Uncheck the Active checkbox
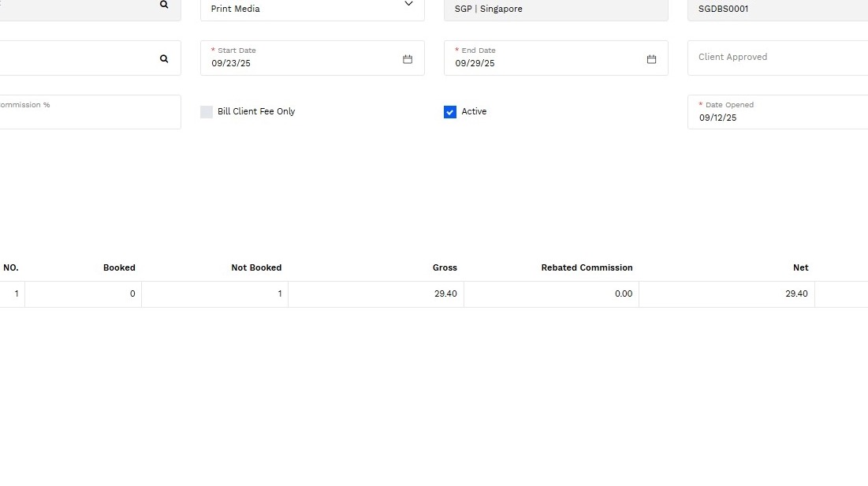Screen dimensions: 868x486 450,112
